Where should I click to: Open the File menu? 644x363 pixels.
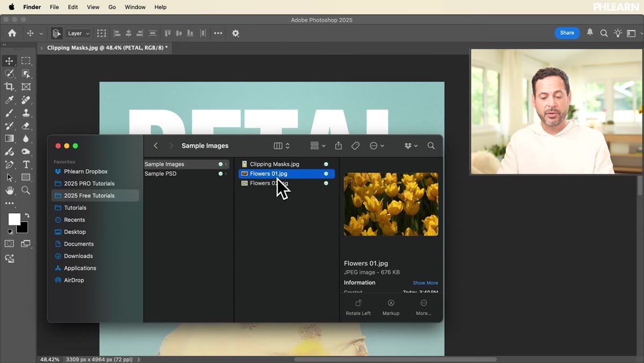(x=54, y=7)
